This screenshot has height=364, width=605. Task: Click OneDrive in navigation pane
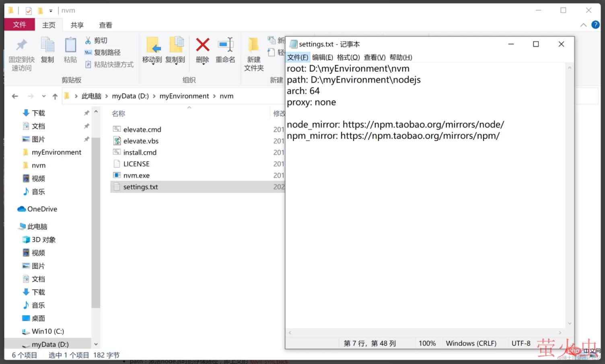42,209
